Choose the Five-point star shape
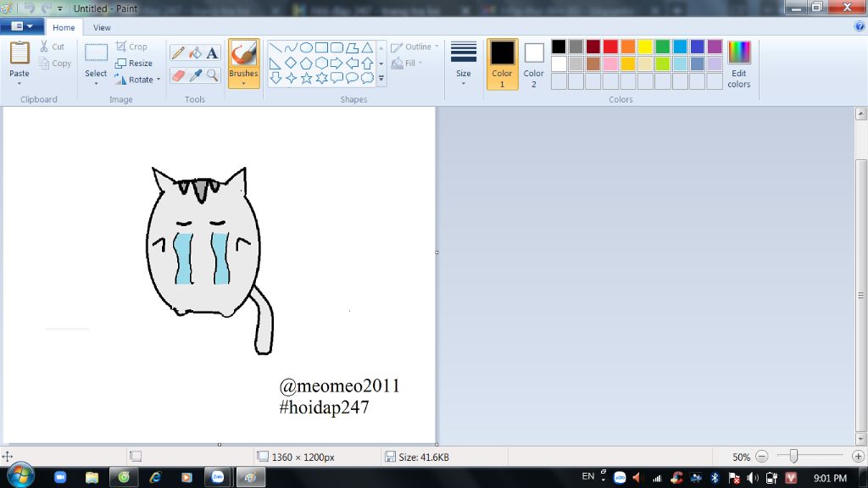This screenshot has width=868, height=488. point(306,78)
